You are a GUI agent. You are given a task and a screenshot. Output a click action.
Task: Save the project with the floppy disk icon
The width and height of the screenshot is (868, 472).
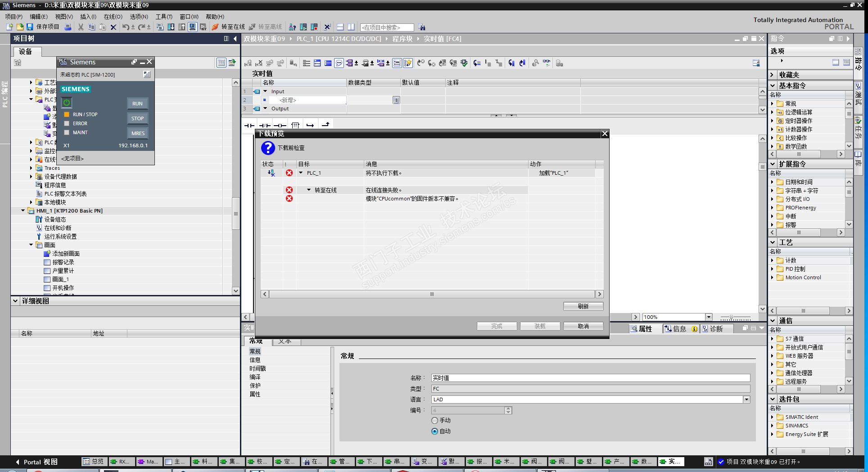click(x=30, y=27)
